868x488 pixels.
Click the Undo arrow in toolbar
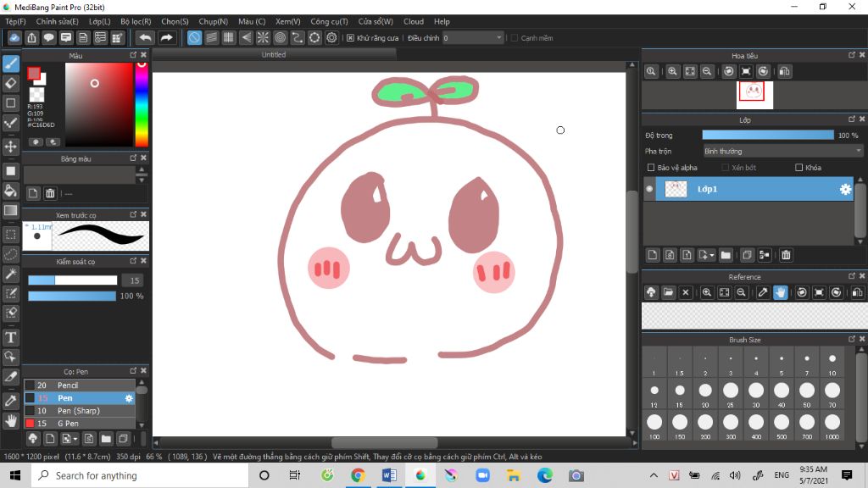click(x=145, y=38)
